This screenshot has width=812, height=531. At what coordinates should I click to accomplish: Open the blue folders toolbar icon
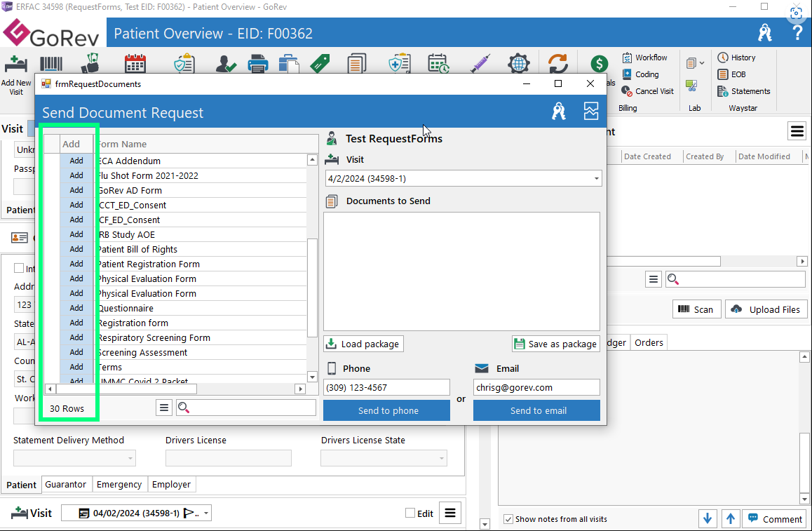(x=289, y=64)
